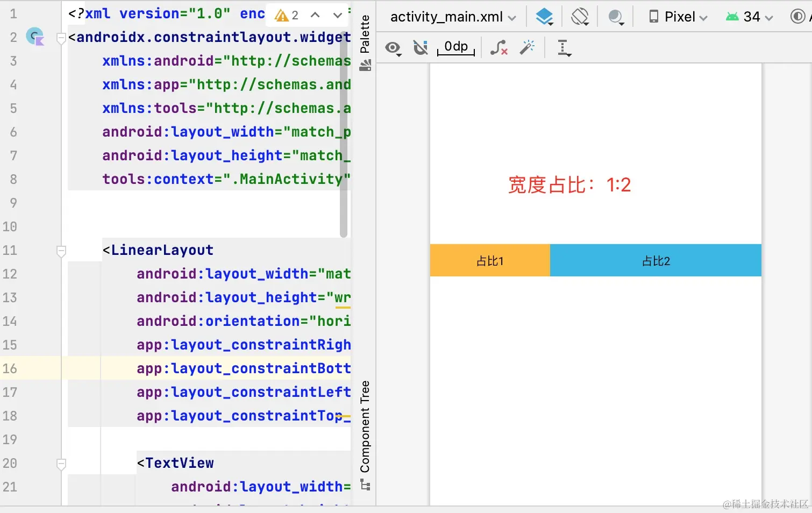
Task: Click the xml version declaration on line 1
Action: click(167, 13)
